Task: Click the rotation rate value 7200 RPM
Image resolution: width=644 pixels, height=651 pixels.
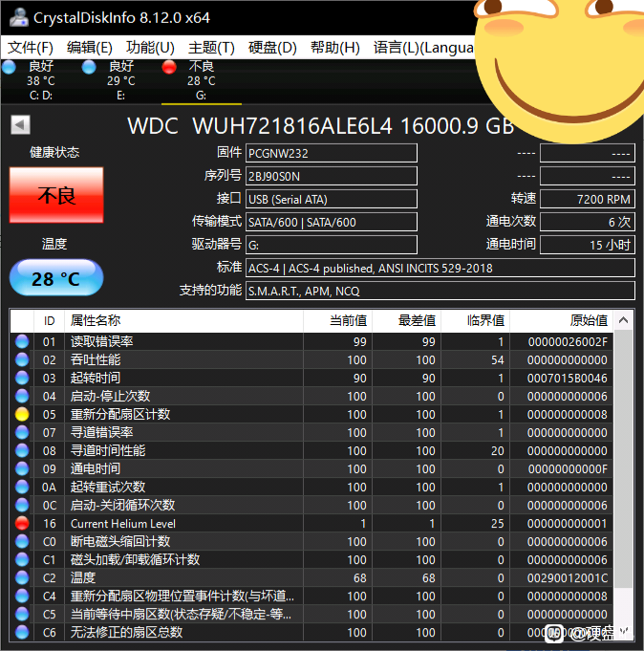Action: tap(588, 199)
